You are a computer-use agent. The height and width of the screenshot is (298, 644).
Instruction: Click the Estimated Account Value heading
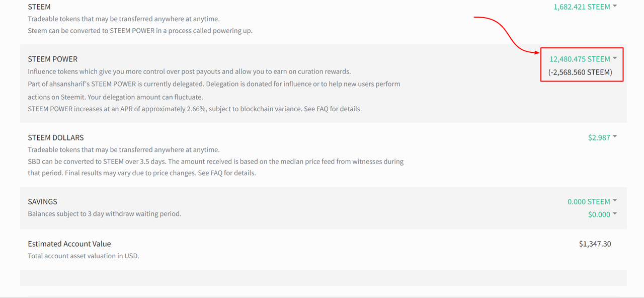coord(69,244)
